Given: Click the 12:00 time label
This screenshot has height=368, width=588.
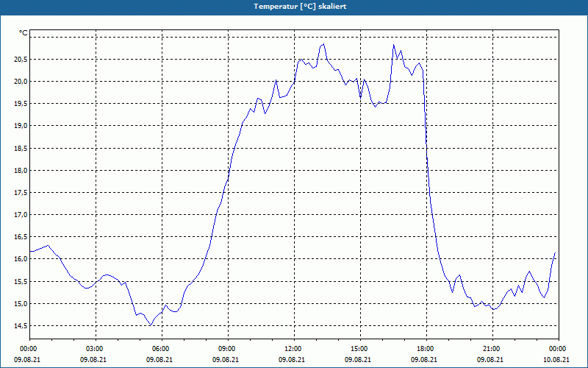Looking at the screenshot, I should point(292,349).
